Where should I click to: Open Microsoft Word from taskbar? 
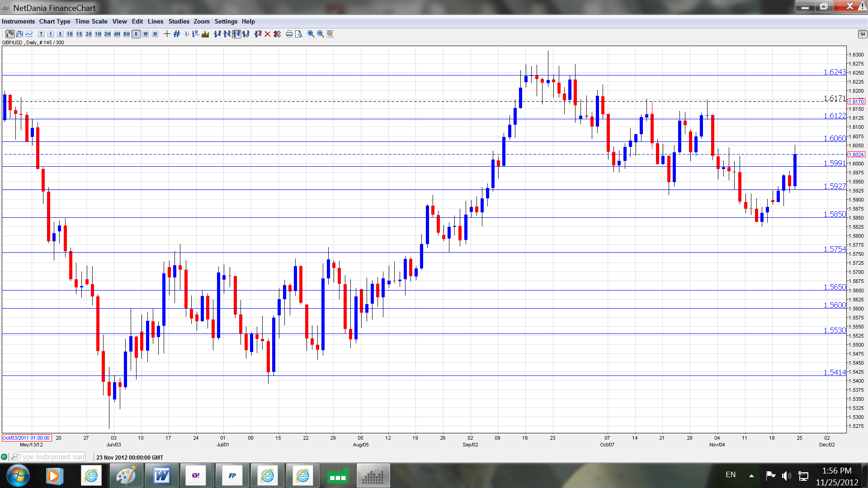(161, 475)
